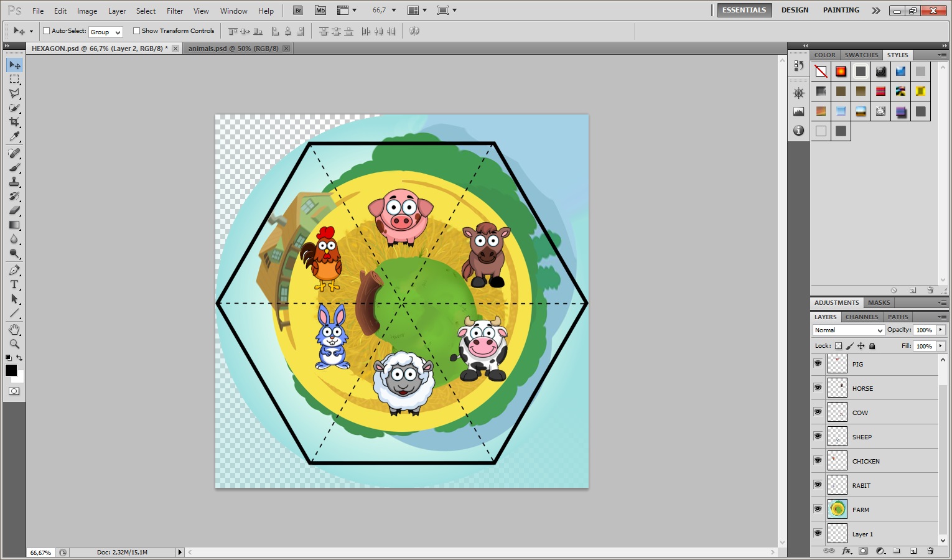Screen dimensions: 952x560
Task: Choose the Polygonal Lasso tool
Action: 14,94
